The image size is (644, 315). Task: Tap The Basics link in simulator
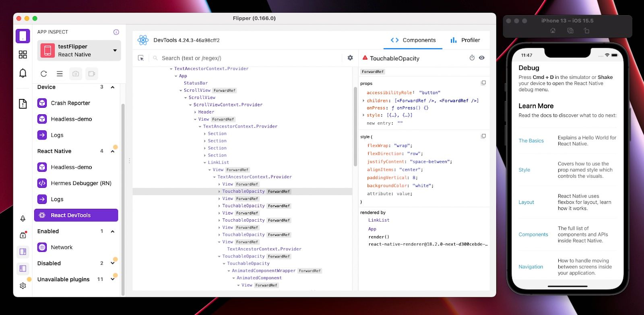pos(531,141)
